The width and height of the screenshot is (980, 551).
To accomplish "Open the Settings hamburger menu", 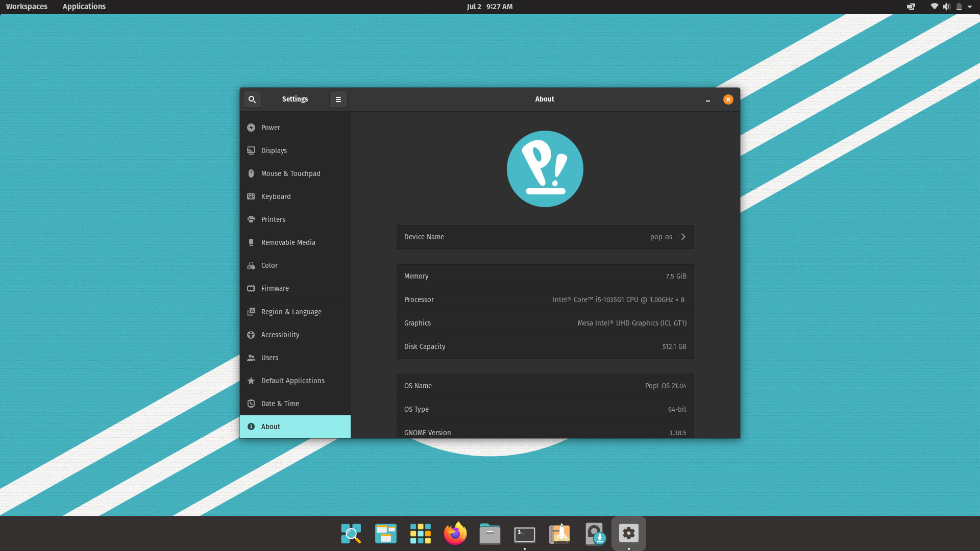I will (x=338, y=99).
